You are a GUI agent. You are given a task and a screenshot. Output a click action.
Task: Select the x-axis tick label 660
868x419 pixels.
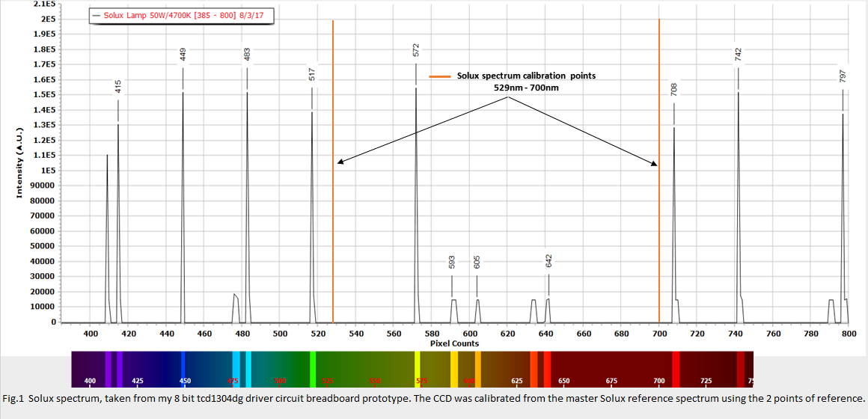point(584,334)
